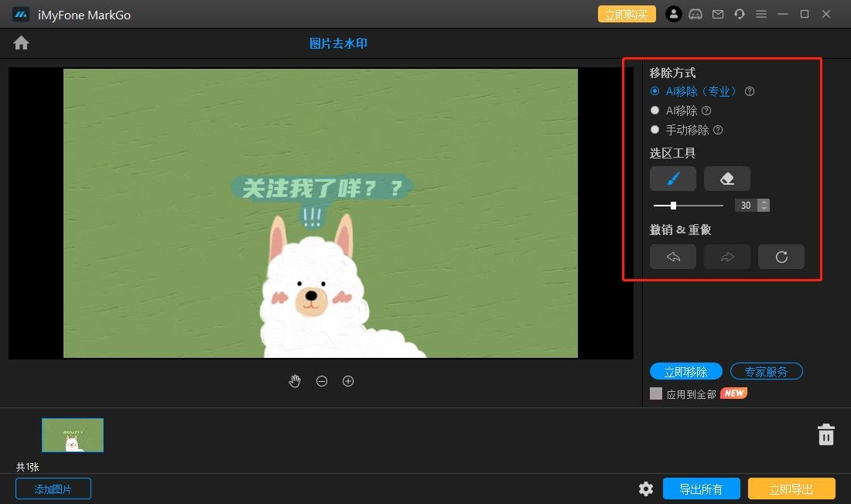Minimize the MarkGo window
Viewport: 851px width, 504px height.
[x=783, y=14]
